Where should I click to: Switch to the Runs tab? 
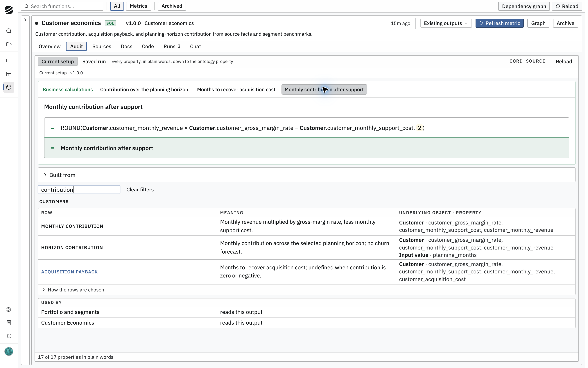coord(172,47)
